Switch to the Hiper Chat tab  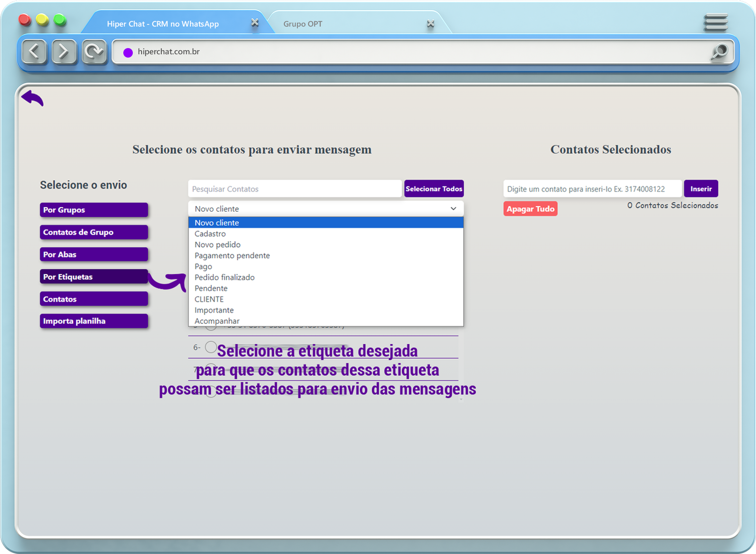click(163, 24)
